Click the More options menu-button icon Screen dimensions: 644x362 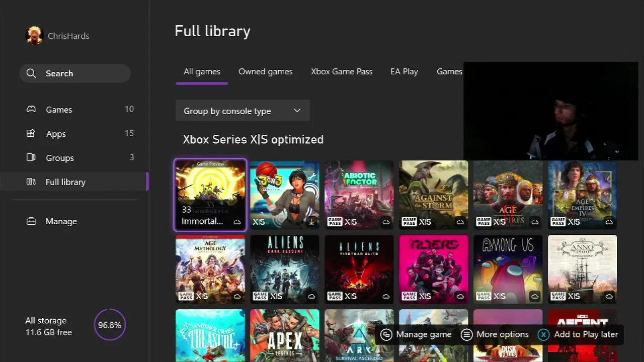[467, 334]
